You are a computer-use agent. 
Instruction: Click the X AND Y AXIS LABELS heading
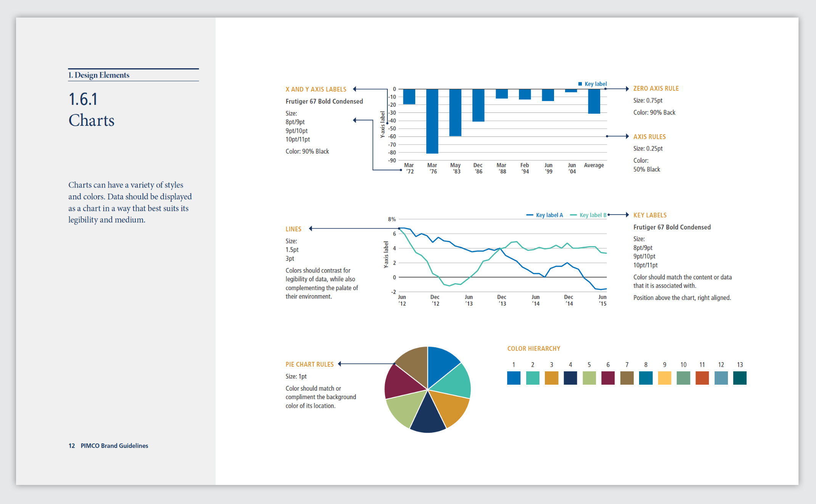(x=316, y=89)
